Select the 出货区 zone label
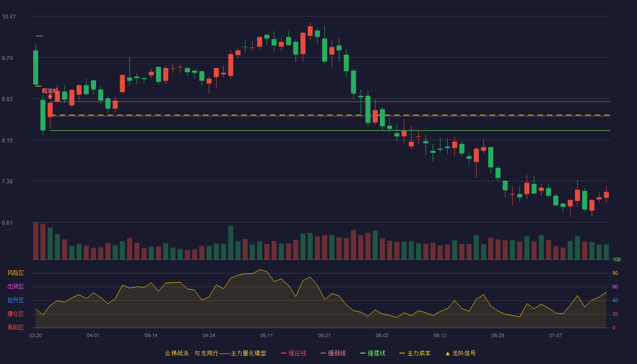Screen dimensions: 637x364 tap(15, 287)
